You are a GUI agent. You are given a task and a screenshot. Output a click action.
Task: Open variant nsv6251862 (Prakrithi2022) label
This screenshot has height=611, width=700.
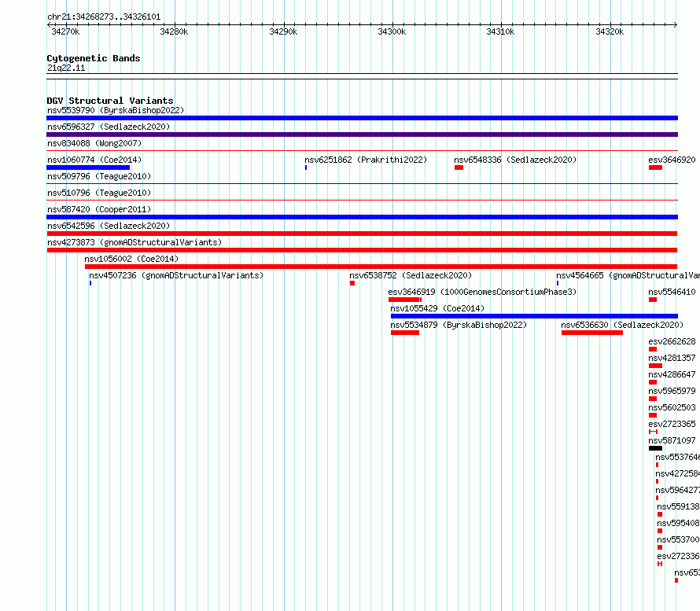pos(366,160)
